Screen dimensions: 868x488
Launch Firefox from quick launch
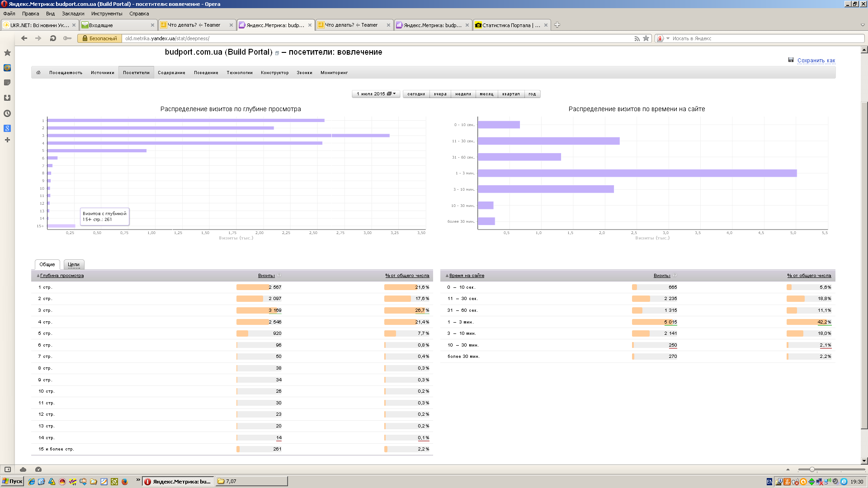pos(125,482)
